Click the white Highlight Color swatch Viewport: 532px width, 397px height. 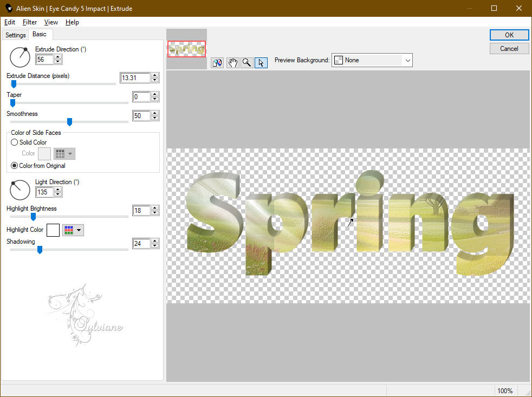pyautogui.click(x=53, y=230)
